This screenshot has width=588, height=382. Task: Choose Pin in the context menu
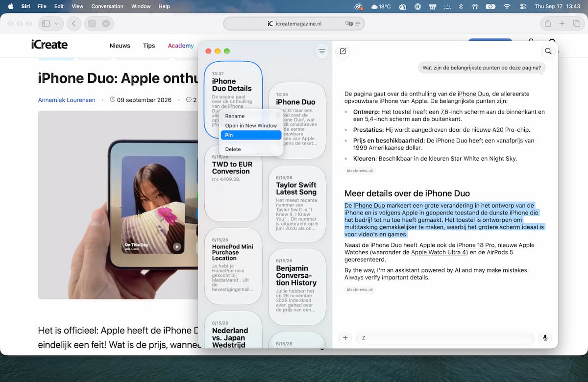pyautogui.click(x=251, y=135)
